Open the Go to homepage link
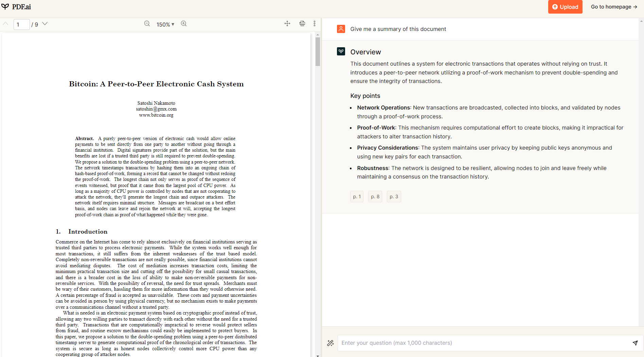Viewport: 644px width, 357px height. 613,6
